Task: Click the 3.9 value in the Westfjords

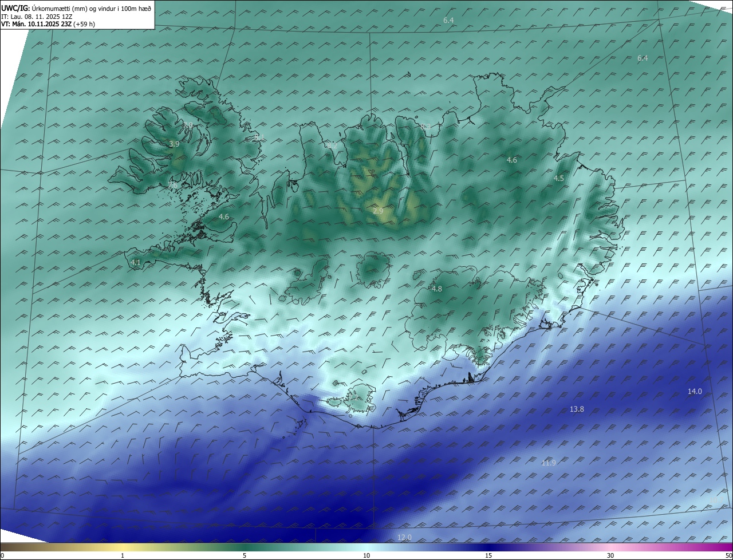Action: pos(175,144)
